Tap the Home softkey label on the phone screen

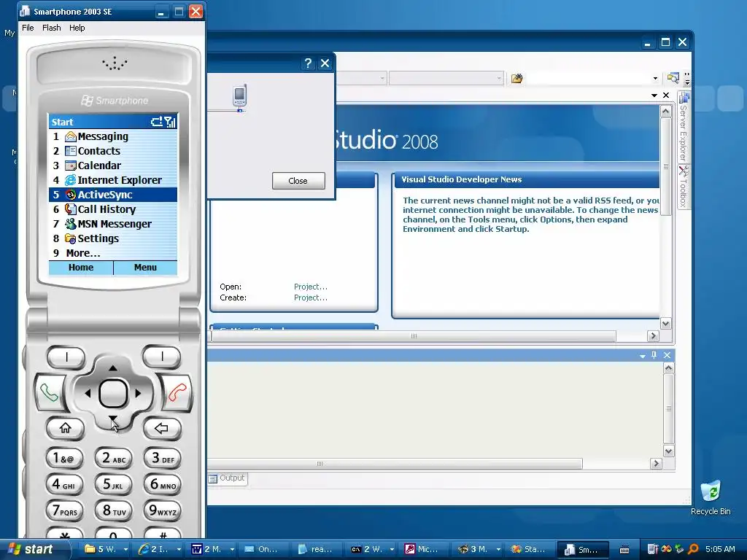tap(81, 268)
